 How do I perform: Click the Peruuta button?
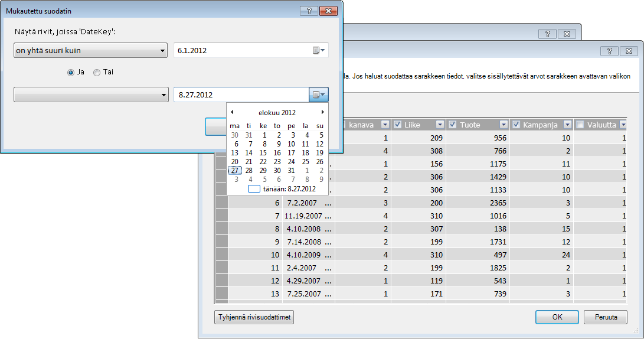click(606, 317)
